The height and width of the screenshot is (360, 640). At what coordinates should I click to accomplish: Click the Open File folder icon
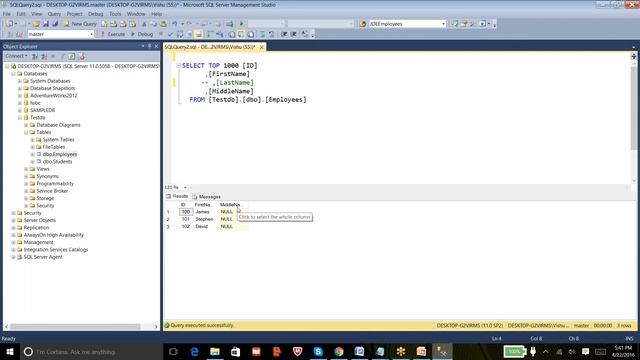tap(36, 24)
